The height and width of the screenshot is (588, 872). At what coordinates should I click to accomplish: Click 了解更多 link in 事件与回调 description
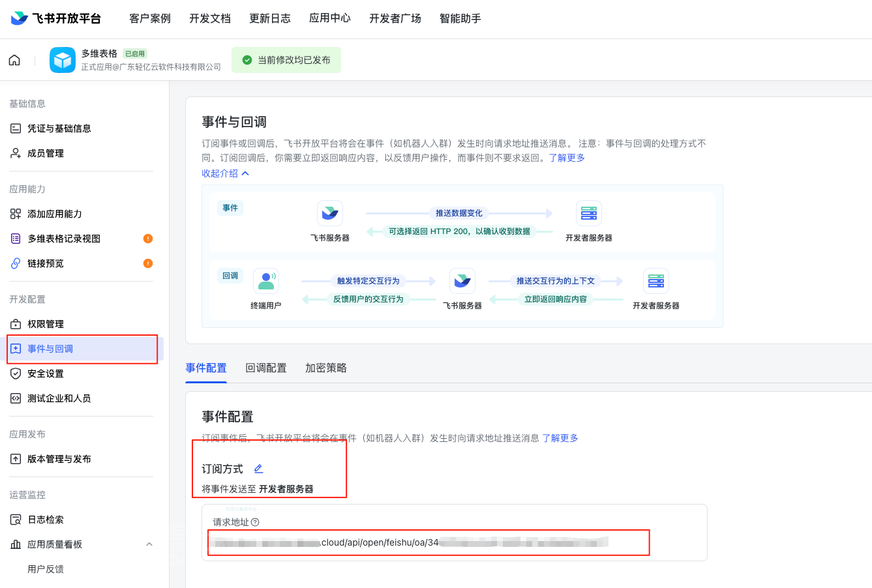click(x=567, y=158)
